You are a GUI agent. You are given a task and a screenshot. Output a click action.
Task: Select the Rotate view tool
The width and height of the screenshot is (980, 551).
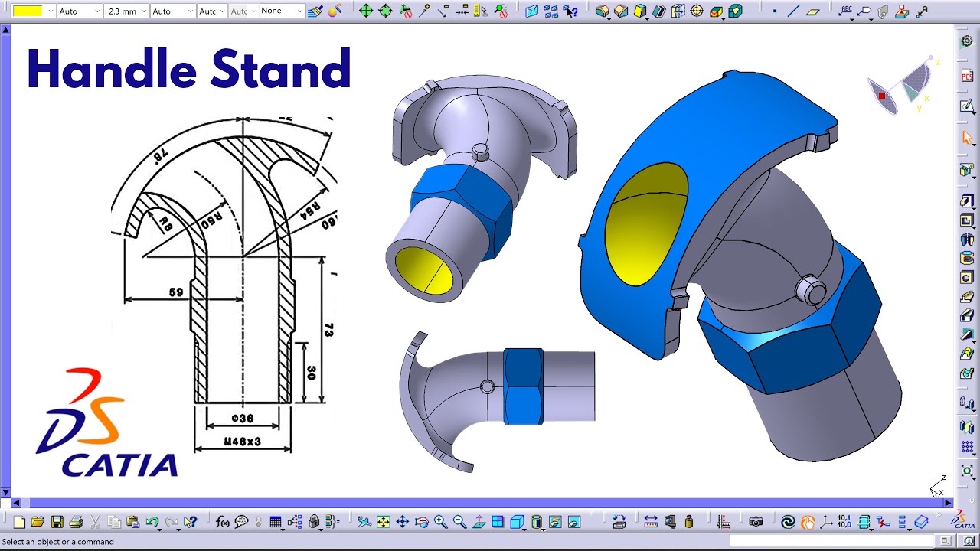point(422,522)
